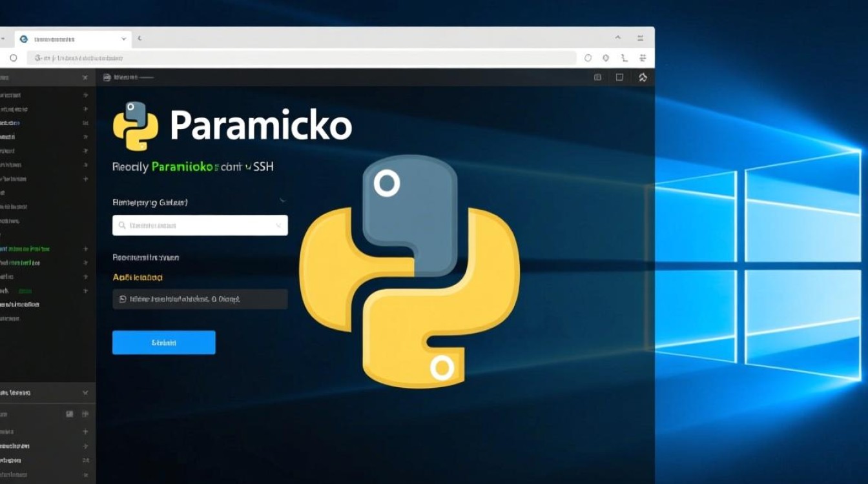Click the green Paramicko link in the subtitle
Screen dimensions: 868x484
pyautogui.click(x=182, y=166)
